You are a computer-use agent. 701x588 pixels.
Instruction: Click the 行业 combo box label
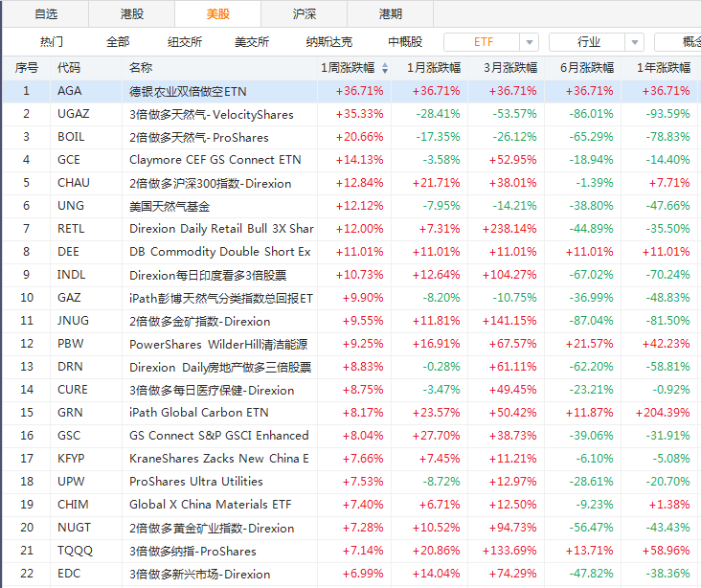[587, 42]
